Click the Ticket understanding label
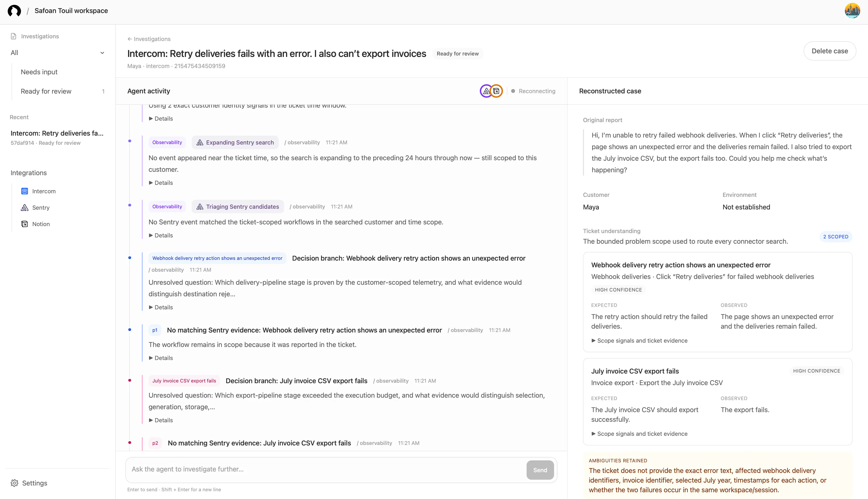 611,231
